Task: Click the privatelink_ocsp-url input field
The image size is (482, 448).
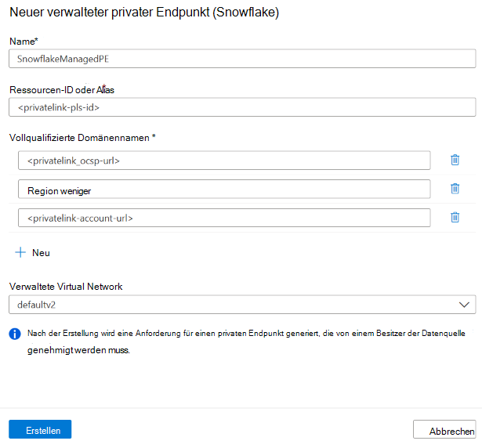Action: click(x=224, y=161)
